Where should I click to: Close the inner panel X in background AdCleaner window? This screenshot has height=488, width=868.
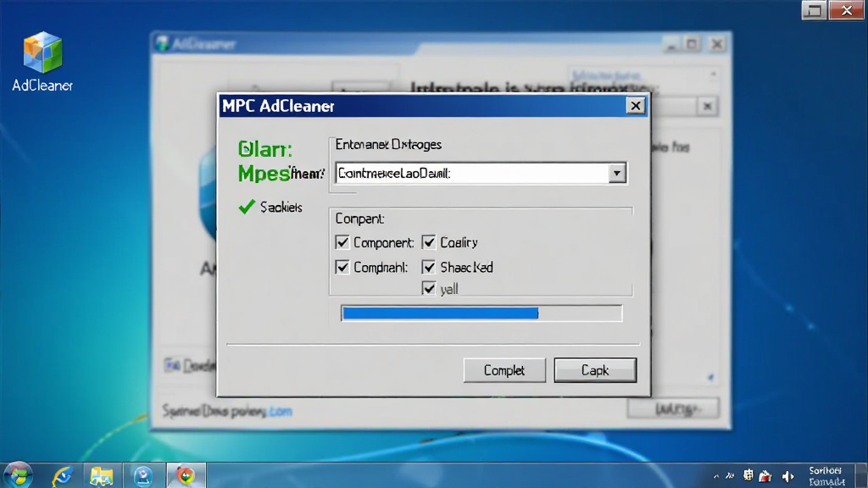click(x=707, y=106)
